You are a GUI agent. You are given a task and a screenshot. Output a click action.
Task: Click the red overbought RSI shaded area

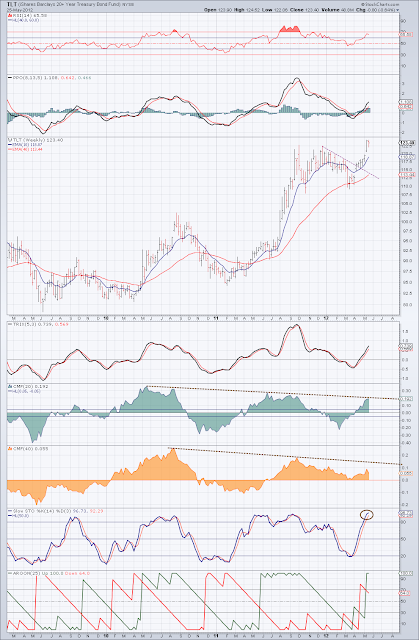(289, 29)
